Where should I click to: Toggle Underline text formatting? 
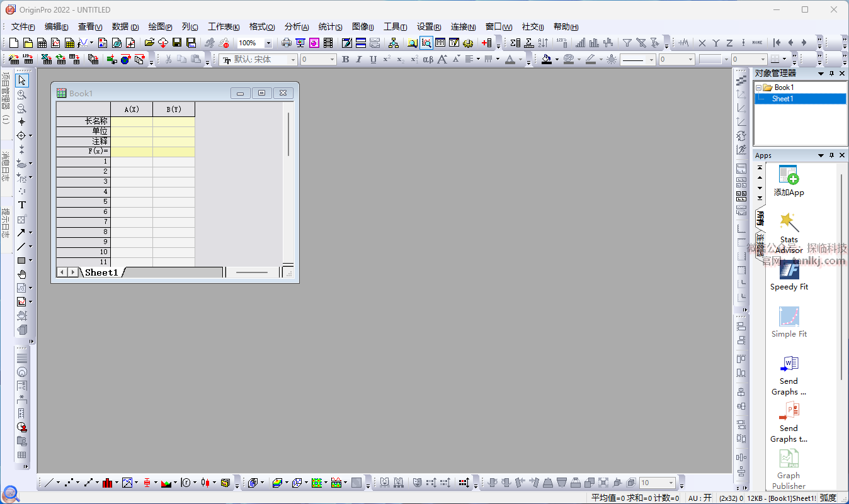point(373,59)
